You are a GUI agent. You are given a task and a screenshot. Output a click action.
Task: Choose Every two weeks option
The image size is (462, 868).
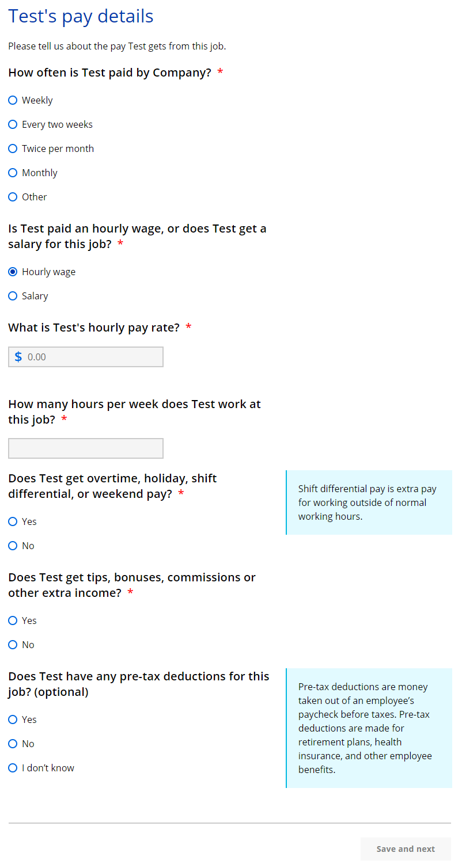[13, 125]
